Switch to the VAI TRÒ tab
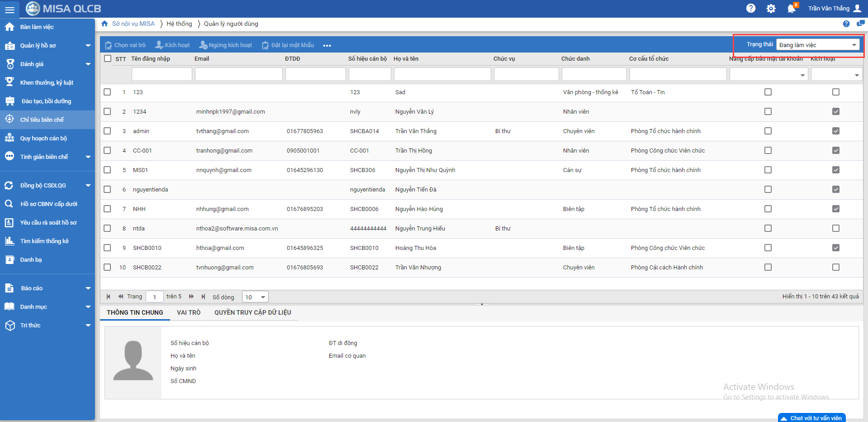The height and width of the screenshot is (422, 868). point(189,312)
